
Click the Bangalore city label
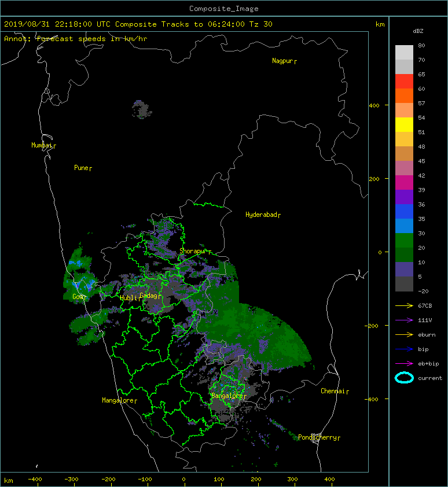coord(227,396)
